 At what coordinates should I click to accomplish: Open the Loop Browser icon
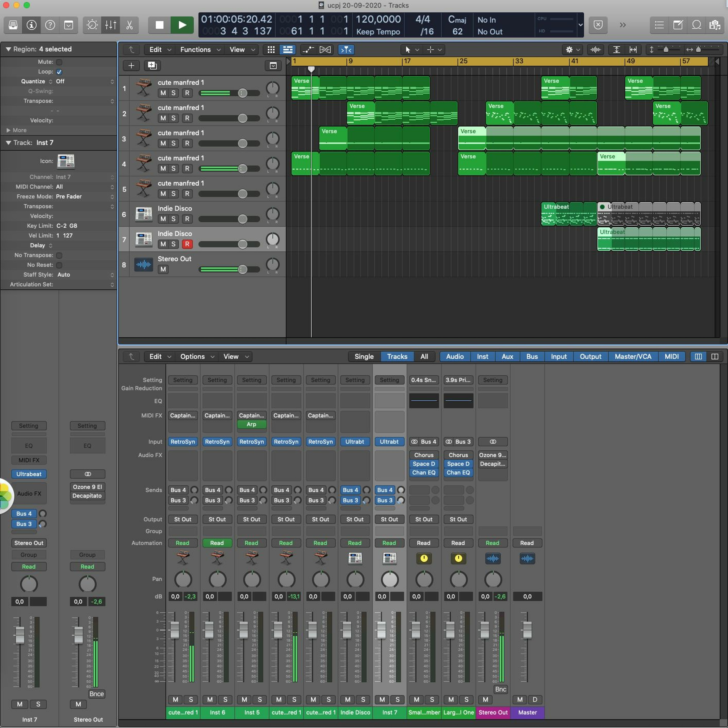click(696, 25)
